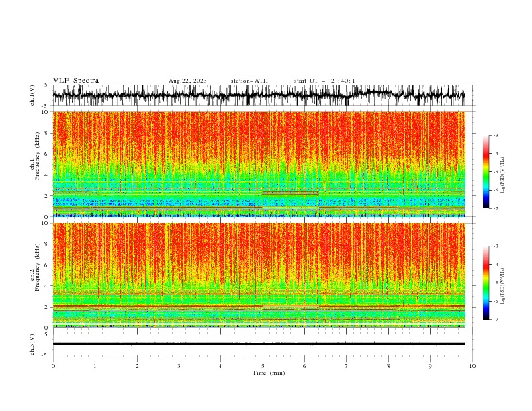Click the "-3" tick on ch.2 color bar
532x411 pixels.
click(x=495, y=246)
